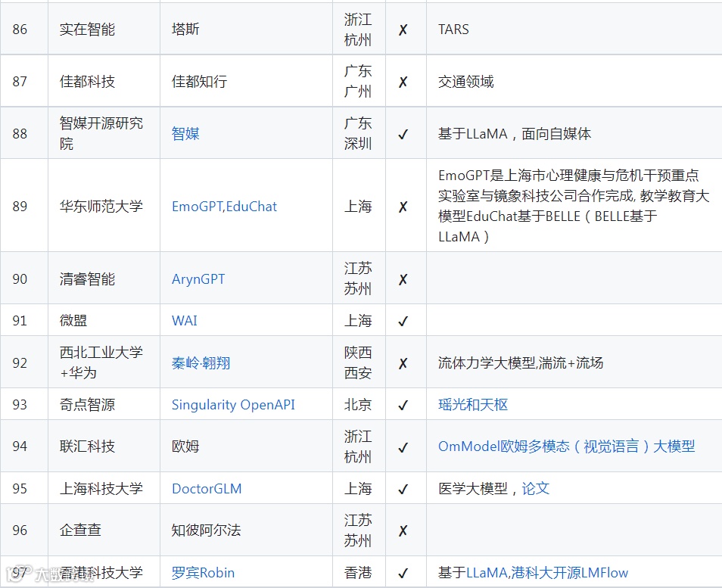Screen dimensions: 722x588
Task: Select the check mark in row 94
Action: 403,447
